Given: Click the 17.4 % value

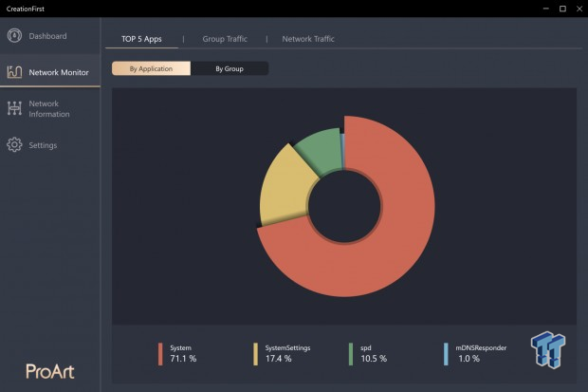Looking at the screenshot, I should coord(278,359).
